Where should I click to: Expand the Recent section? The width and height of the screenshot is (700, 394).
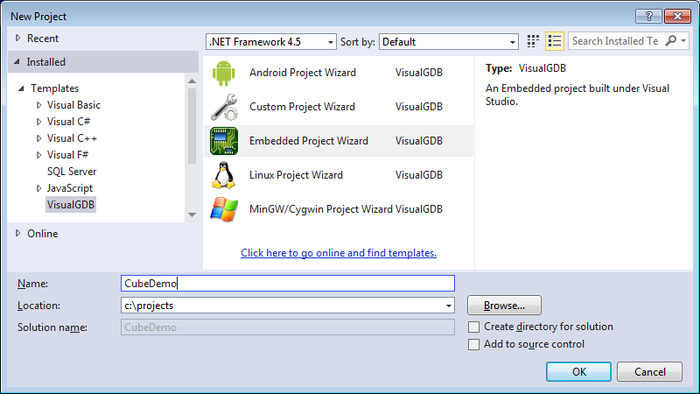[18, 38]
